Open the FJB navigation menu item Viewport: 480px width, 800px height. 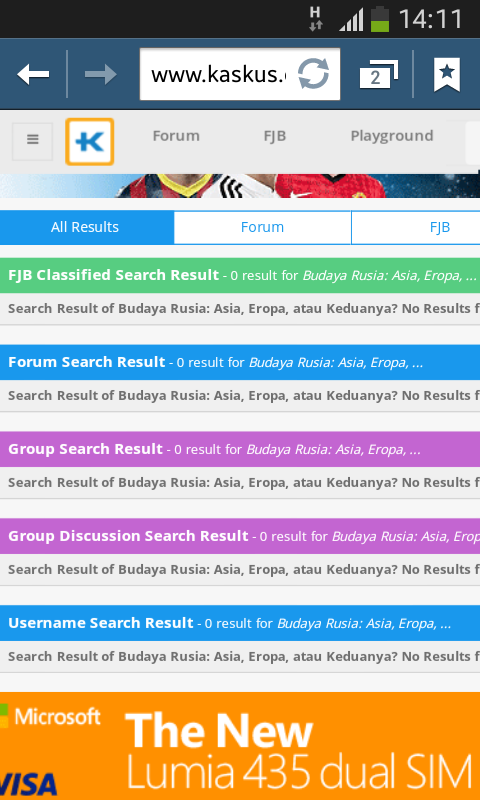pyautogui.click(x=275, y=136)
